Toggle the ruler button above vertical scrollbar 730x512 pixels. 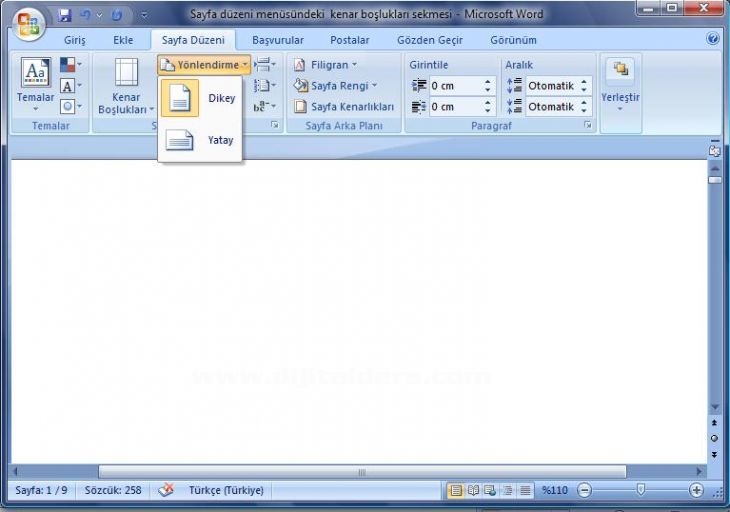(715, 149)
